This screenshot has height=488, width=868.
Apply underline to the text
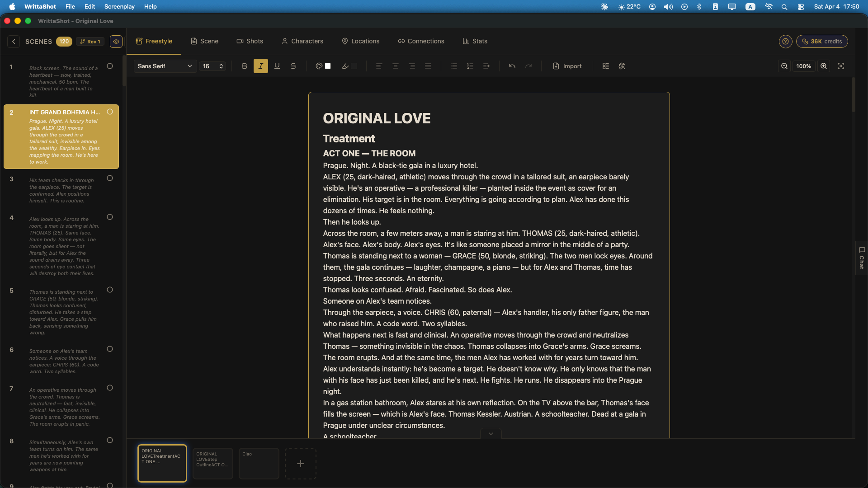point(277,66)
